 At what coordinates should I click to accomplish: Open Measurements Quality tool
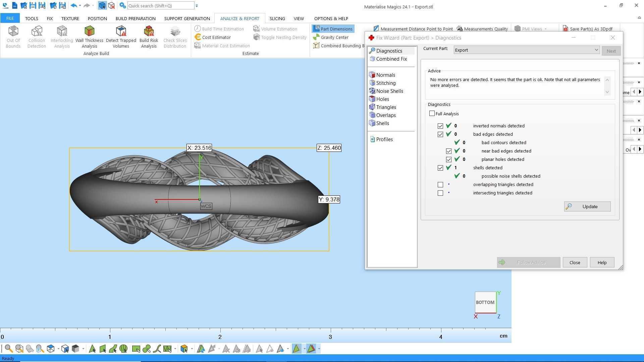click(x=482, y=29)
